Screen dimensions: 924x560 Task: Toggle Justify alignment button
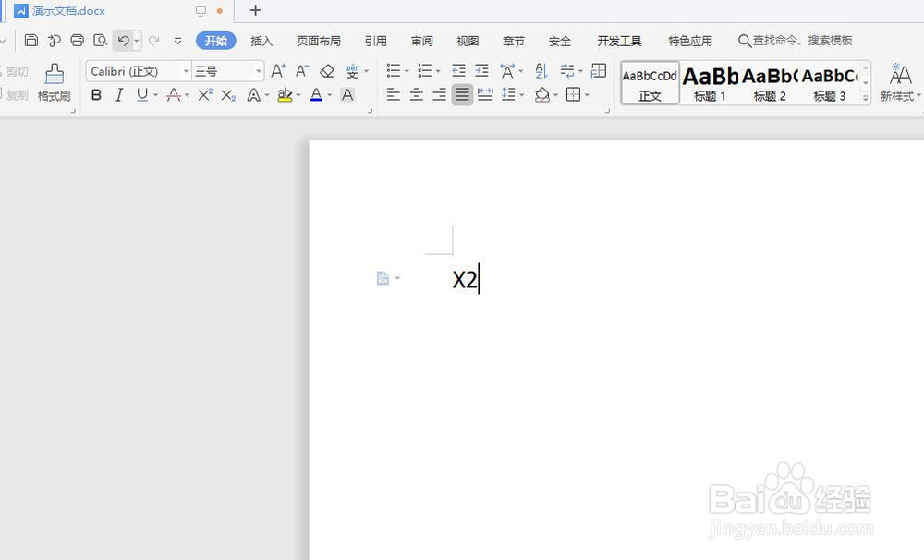463,95
